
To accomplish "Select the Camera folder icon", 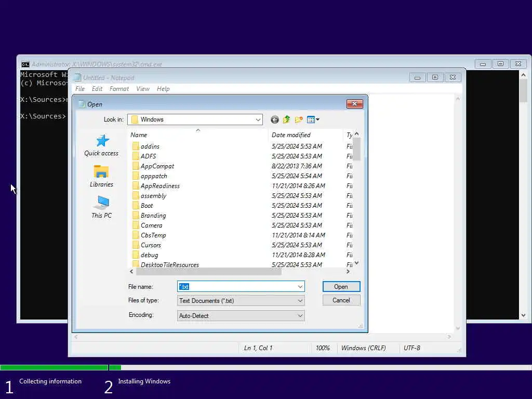I will 136,225.
